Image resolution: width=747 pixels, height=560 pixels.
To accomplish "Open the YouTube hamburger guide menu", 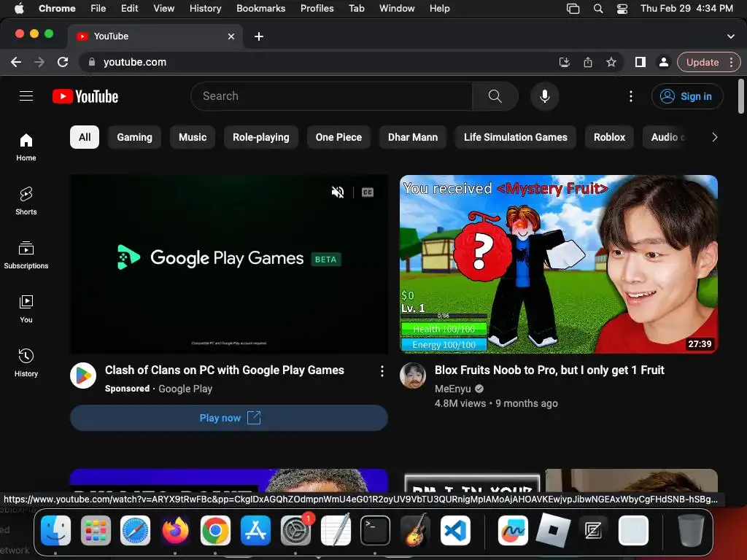I will pos(26,96).
